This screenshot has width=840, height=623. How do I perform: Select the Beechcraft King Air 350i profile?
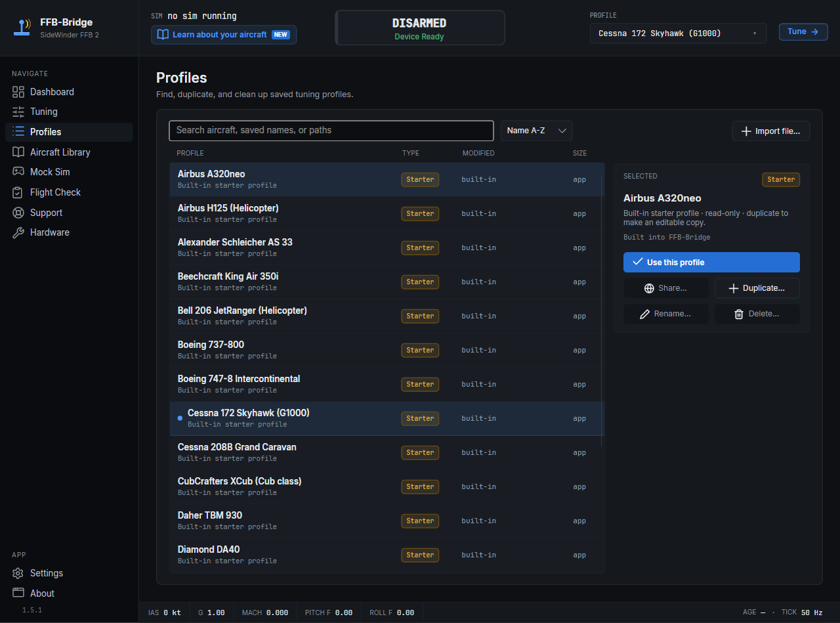(x=387, y=282)
